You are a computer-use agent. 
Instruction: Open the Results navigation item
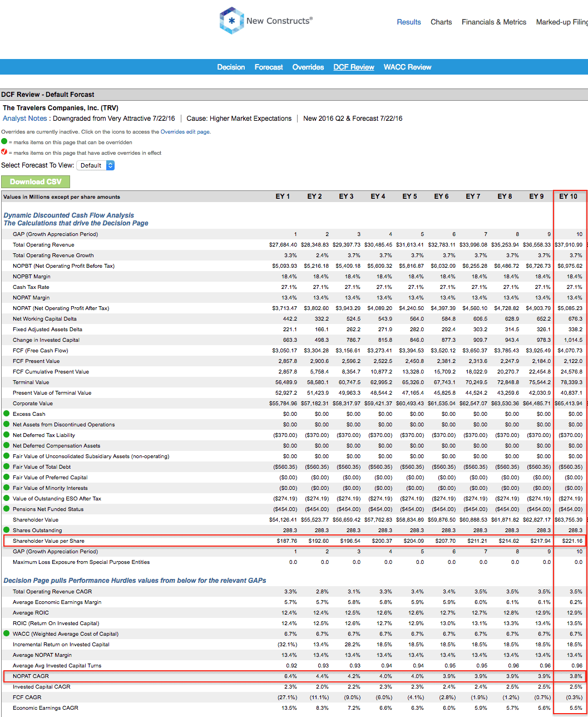pos(409,22)
